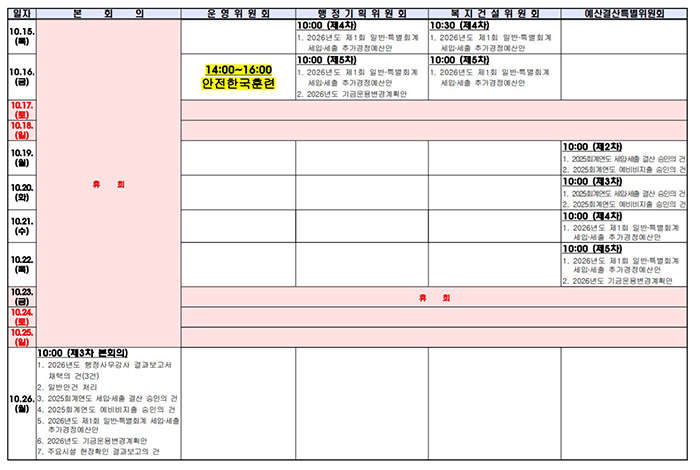Select the red 10.17.(토) date cell
The image size is (700, 470).
tap(22, 110)
